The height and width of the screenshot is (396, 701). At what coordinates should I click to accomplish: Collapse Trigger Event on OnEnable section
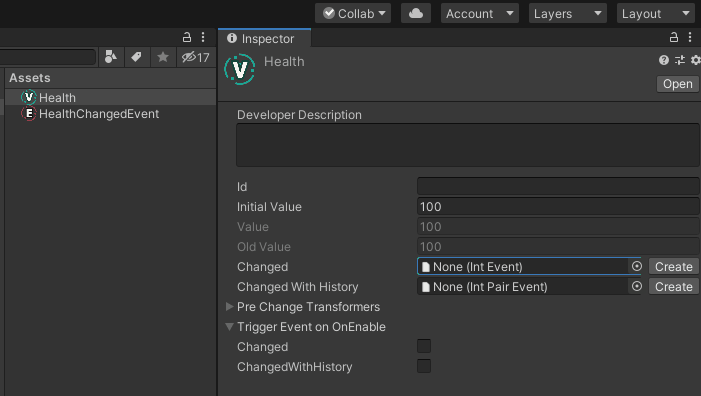229,327
